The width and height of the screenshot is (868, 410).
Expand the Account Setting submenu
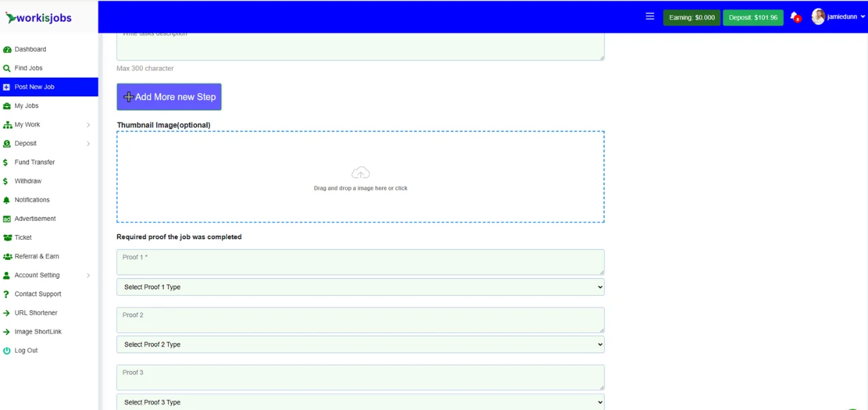(88, 275)
